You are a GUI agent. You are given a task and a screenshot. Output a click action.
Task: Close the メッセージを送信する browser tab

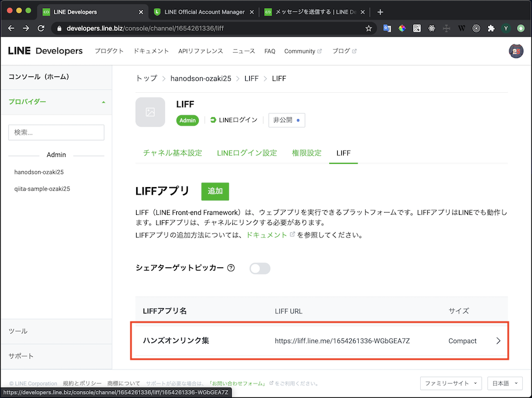coord(362,12)
